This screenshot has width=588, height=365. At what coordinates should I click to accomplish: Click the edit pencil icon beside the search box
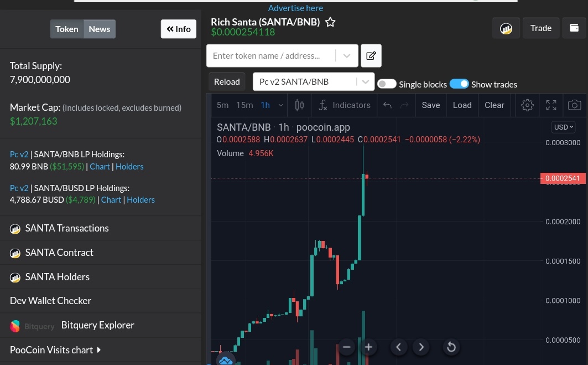(371, 55)
